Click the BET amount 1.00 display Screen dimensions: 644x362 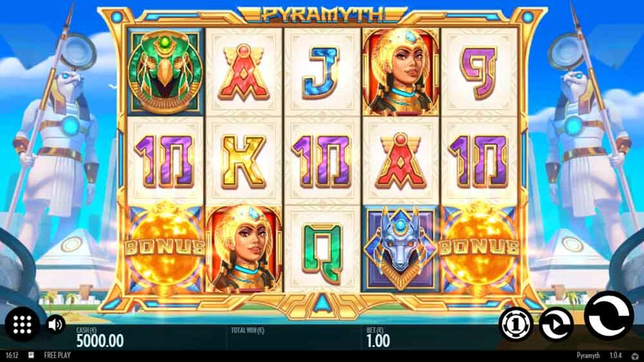click(x=378, y=341)
